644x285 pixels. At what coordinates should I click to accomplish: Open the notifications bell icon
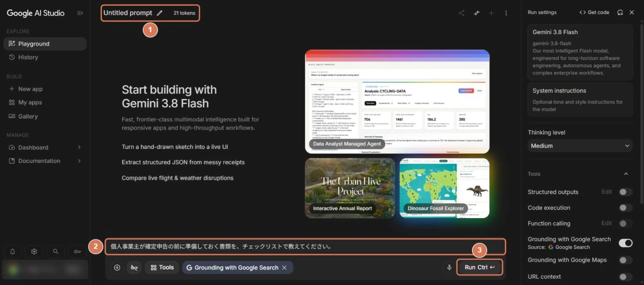pyautogui.click(x=13, y=251)
